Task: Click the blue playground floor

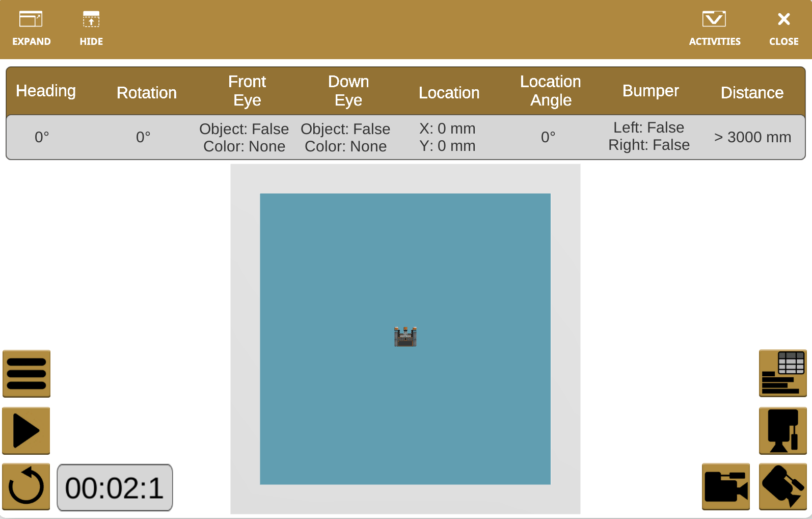Action: click(x=331, y=255)
